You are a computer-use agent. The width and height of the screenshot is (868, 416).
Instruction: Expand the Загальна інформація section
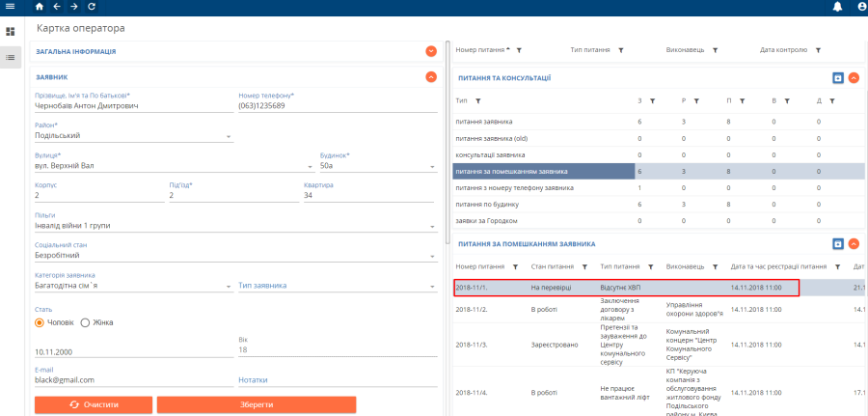[x=430, y=51]
